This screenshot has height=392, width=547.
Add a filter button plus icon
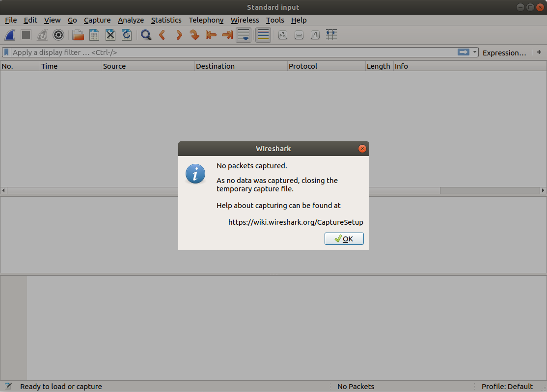539,52
